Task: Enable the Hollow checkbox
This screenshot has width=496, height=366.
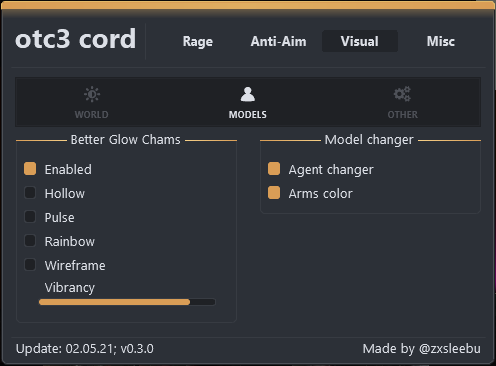Action: [x=30, y=193]
